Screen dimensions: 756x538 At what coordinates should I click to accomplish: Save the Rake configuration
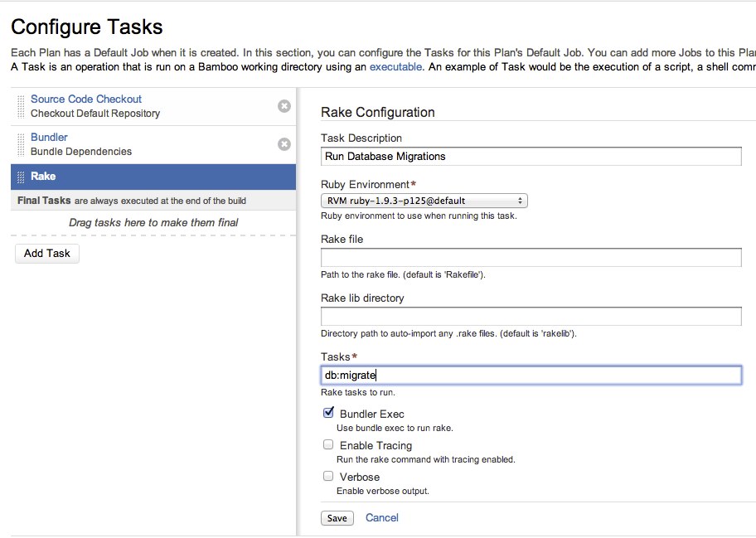click(337, 518)
